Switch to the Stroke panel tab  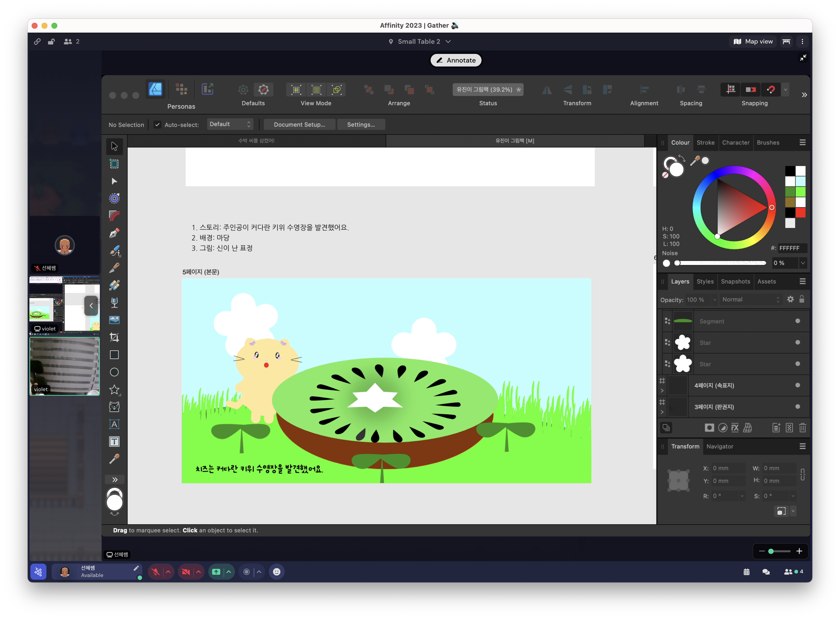pyautogui.click(x=705, y=142)
